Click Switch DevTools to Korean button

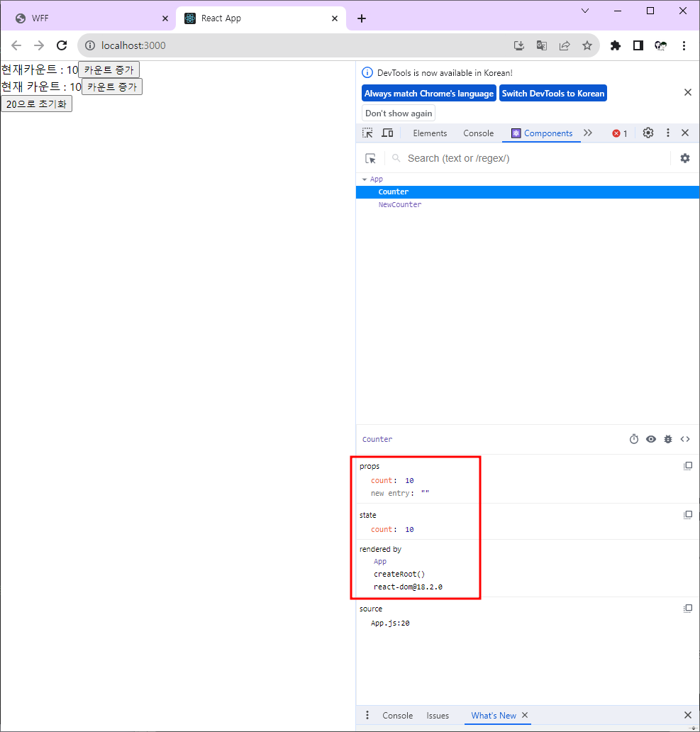tap(553, 94)
